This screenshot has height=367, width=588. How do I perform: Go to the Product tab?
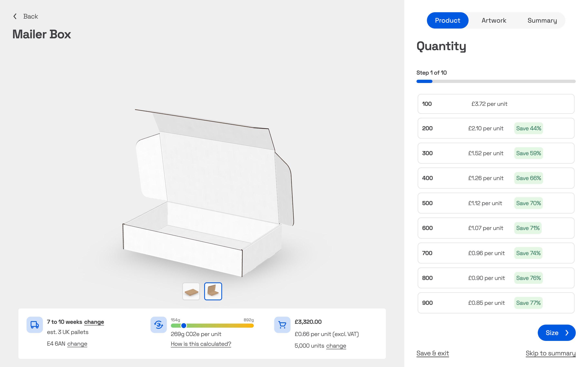(x=447, y=20)
